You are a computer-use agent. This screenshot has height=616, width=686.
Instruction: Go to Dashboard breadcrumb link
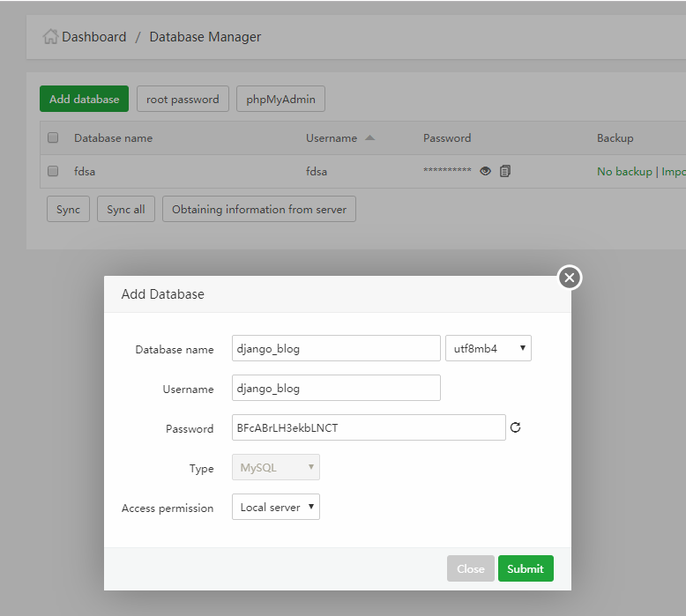pyautogui.click(x=93, y=37)
